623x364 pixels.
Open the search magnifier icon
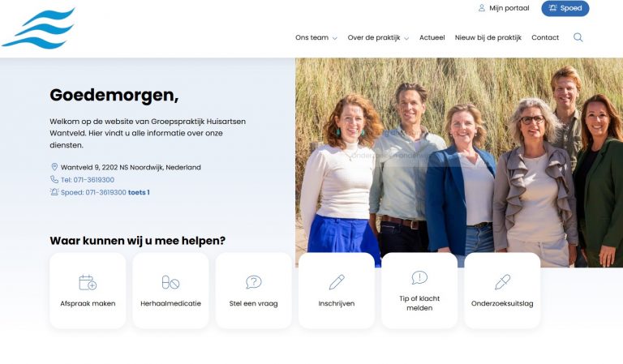coord(578,37)
